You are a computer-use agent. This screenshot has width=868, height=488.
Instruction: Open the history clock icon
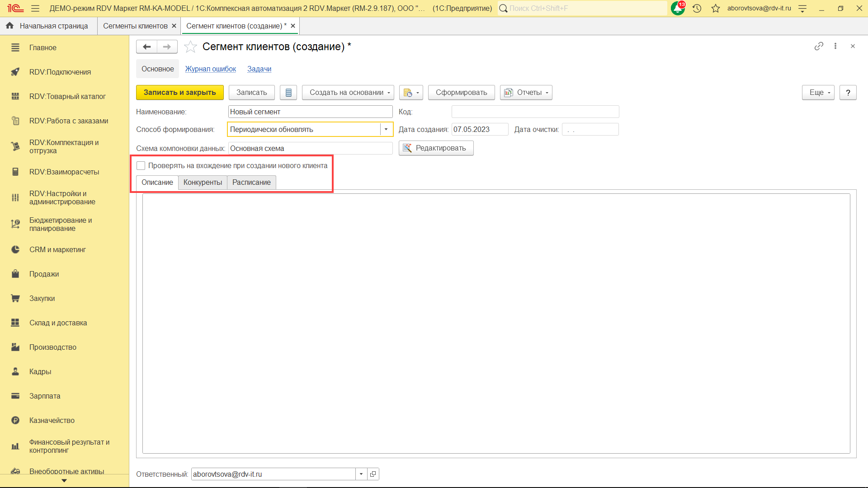click(697, 8)
